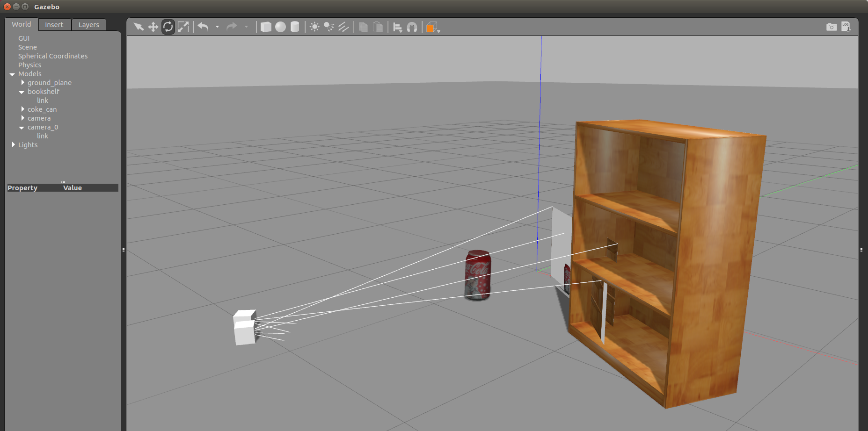Add a spot light to the world
The height and width of the screenshot is (431, 868).
coord(329,27)
